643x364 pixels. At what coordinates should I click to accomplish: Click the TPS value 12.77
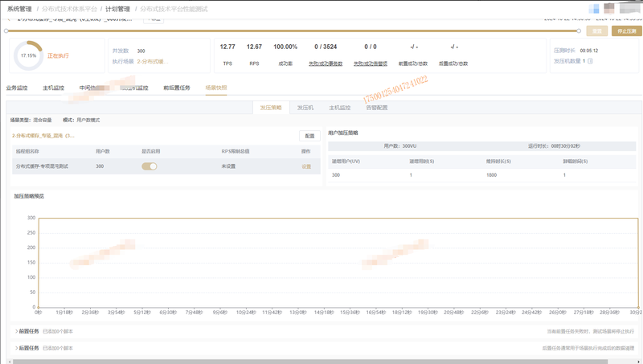click(x=227, y=47)
